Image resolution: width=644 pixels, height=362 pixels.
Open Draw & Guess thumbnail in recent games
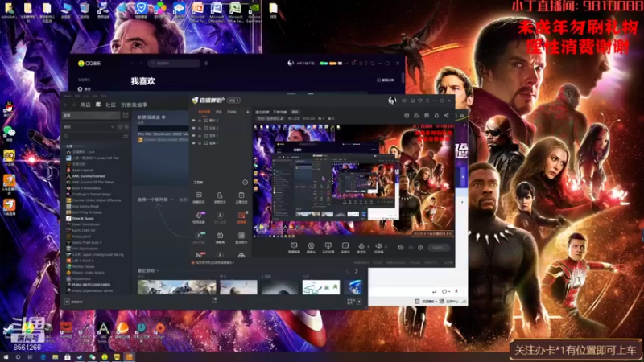pyautogui.click(x=321, y=287)
